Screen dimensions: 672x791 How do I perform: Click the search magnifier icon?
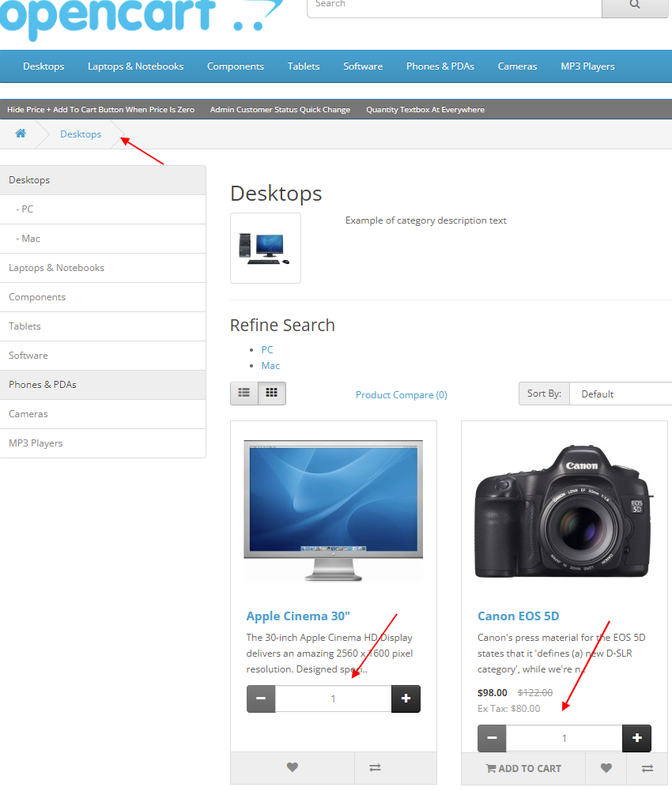click(x=634, y=4)
